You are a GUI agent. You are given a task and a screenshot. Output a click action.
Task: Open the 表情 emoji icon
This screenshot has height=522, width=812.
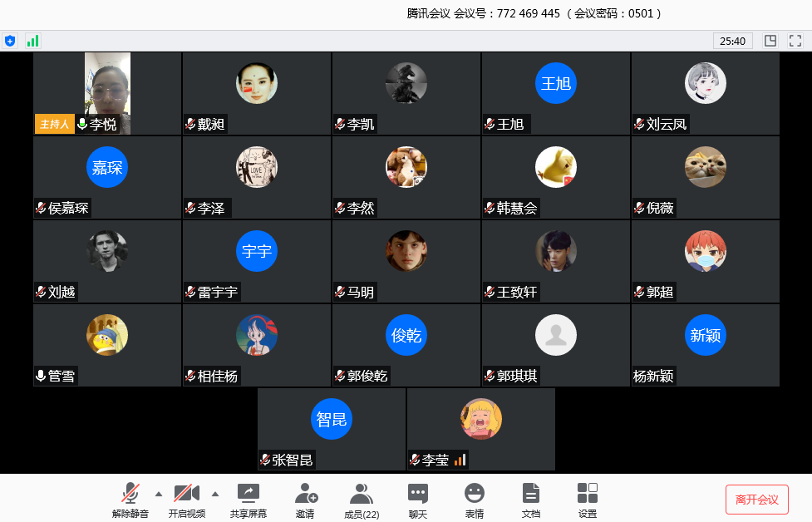pyautogui.click(x=475, y=493)
